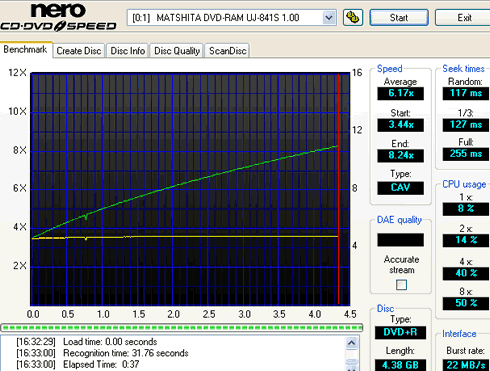
Task: Click the Nero CD-DVD Speed logo
Action: tap(58, 17)
